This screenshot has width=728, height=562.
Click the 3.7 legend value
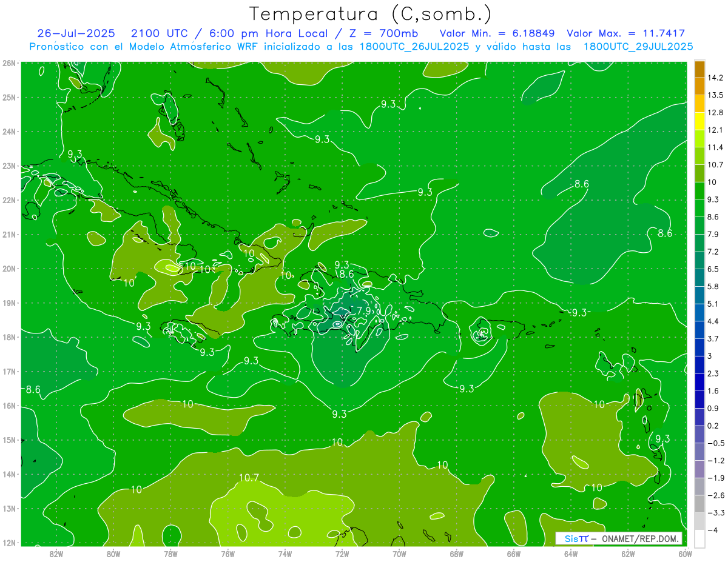pos(714,338)
